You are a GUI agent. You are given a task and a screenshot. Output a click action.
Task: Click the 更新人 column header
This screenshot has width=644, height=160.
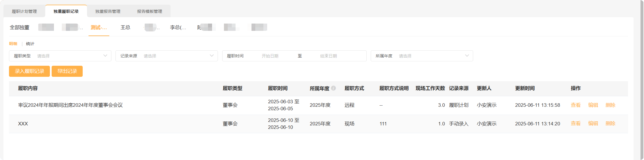484,88
